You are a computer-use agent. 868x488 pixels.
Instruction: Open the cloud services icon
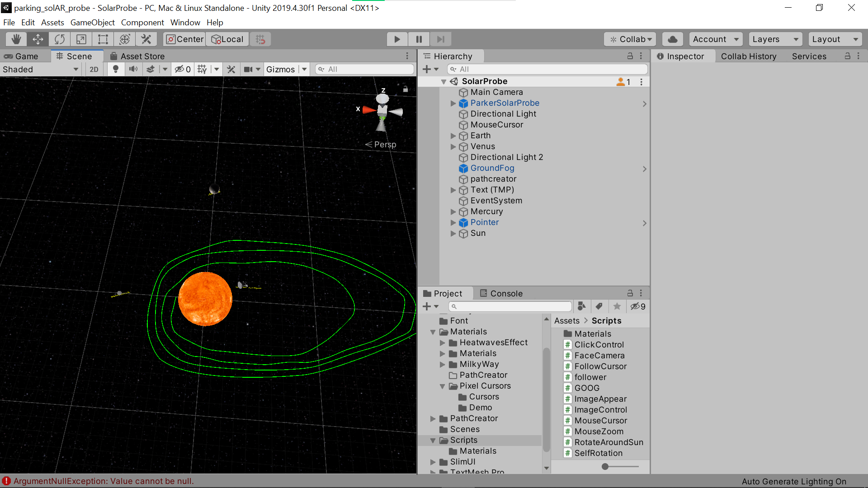[672, 39]
